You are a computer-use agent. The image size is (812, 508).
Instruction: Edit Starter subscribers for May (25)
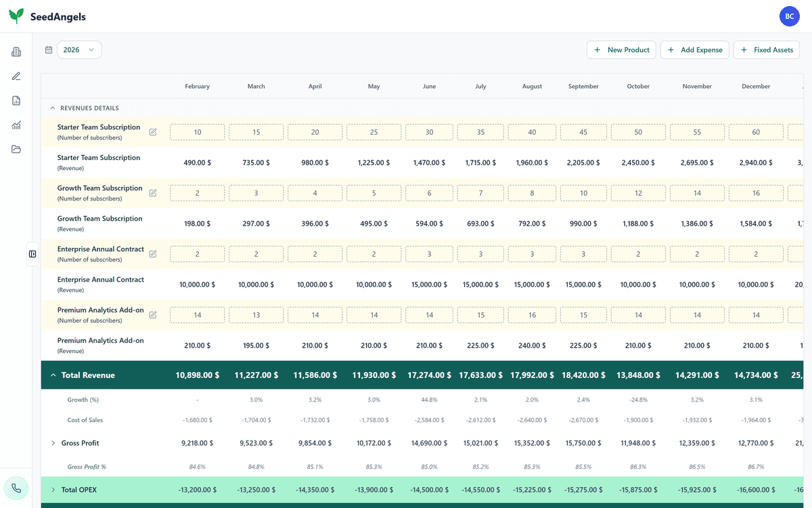[x=374, y=132]
